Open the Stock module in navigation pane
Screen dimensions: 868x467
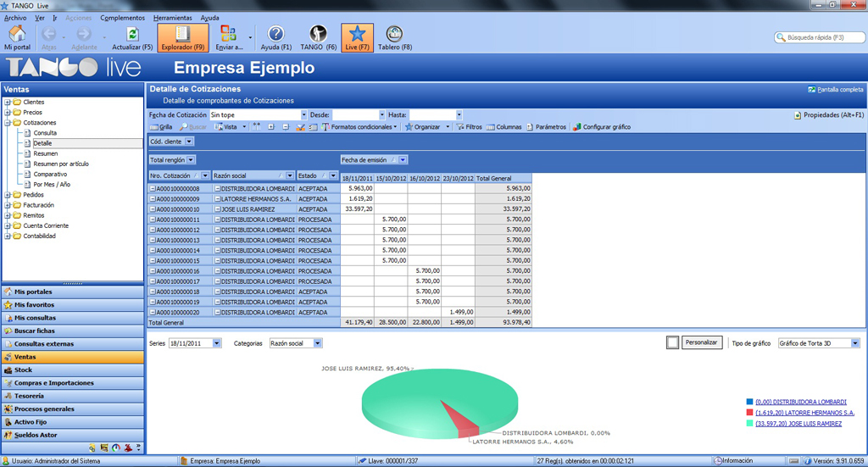click(x=73, y=370)
